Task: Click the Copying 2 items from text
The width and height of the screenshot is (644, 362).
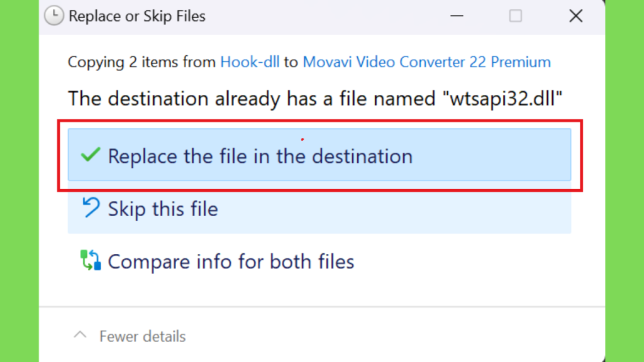Action: 142,62
